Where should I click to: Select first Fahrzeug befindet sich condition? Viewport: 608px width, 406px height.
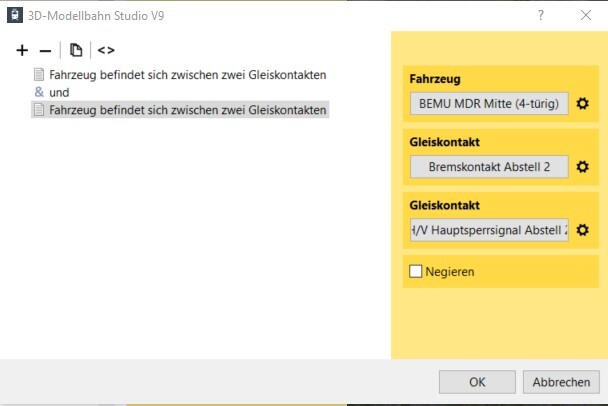coord(180,74)
